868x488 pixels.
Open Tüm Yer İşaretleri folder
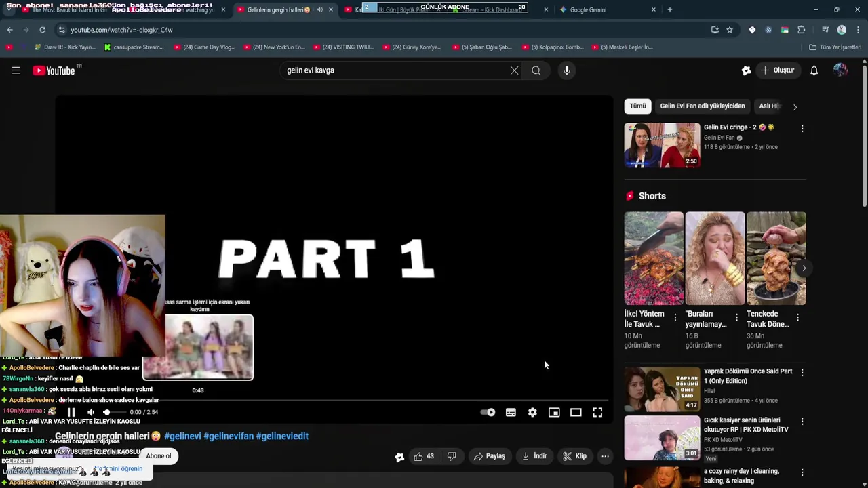point(835,47)
